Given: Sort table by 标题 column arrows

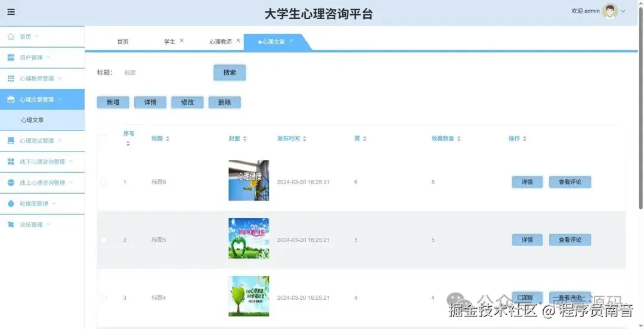Looking at the screenshot, I should [168, 139].
